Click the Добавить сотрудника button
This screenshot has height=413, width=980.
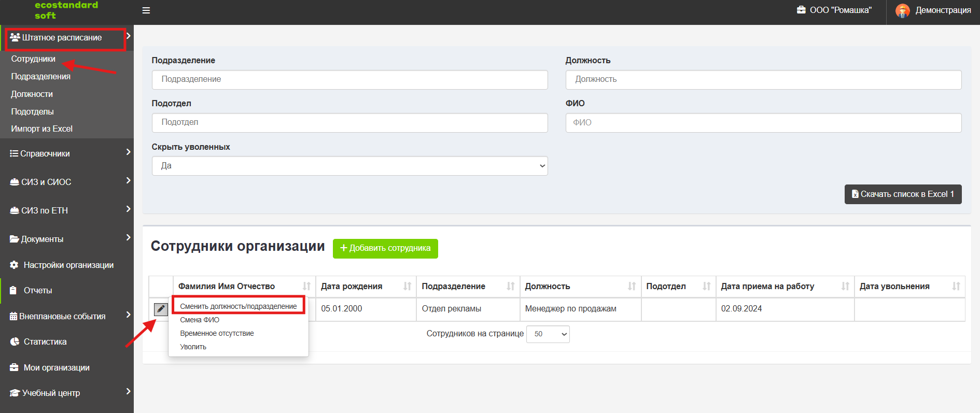385,248
